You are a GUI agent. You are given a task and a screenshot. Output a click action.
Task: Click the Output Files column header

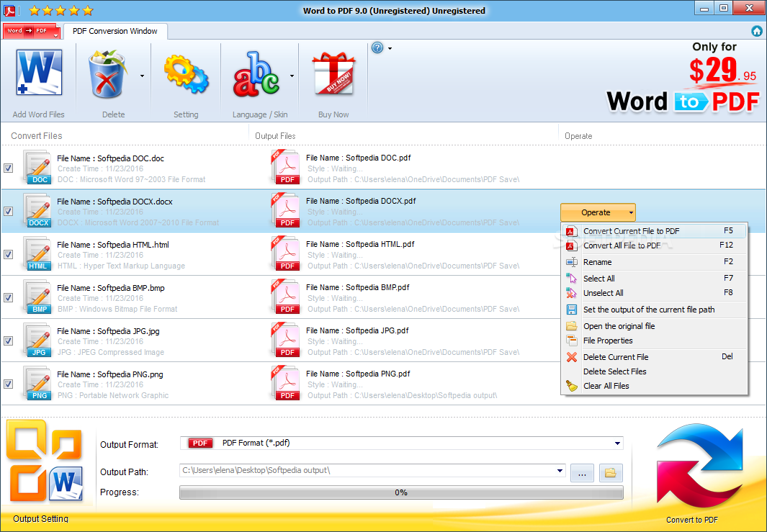[x=275, y=136]
